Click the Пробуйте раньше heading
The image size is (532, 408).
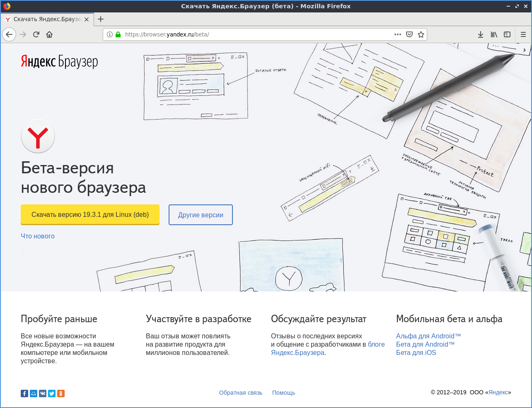(x=59, y=319)
